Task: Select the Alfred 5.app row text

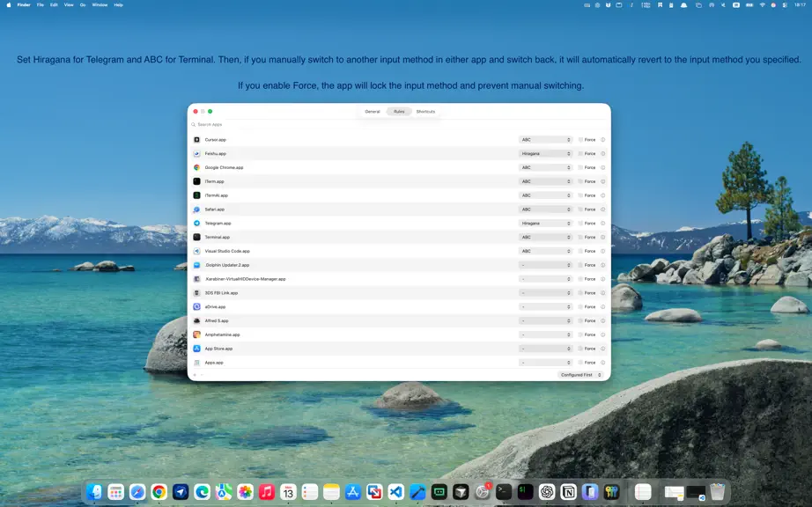Action: click(217, 320)
